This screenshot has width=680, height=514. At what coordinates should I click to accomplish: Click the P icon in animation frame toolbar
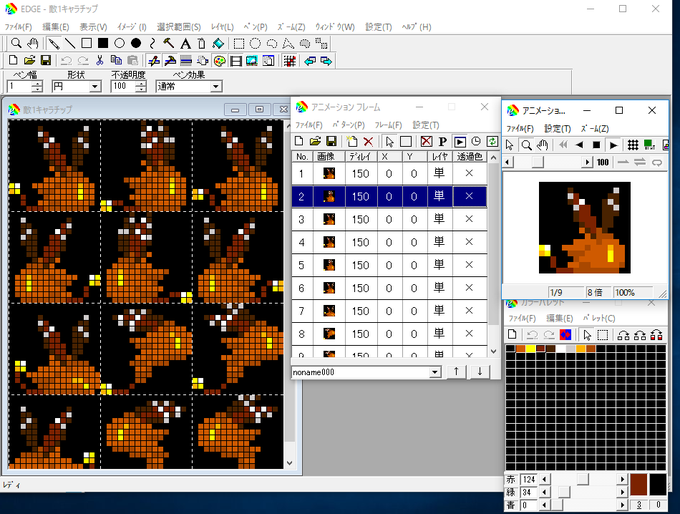(x=442, y=141)
